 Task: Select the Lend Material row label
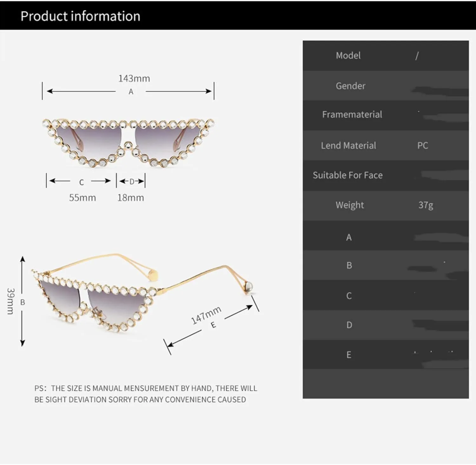click(348, 145)
